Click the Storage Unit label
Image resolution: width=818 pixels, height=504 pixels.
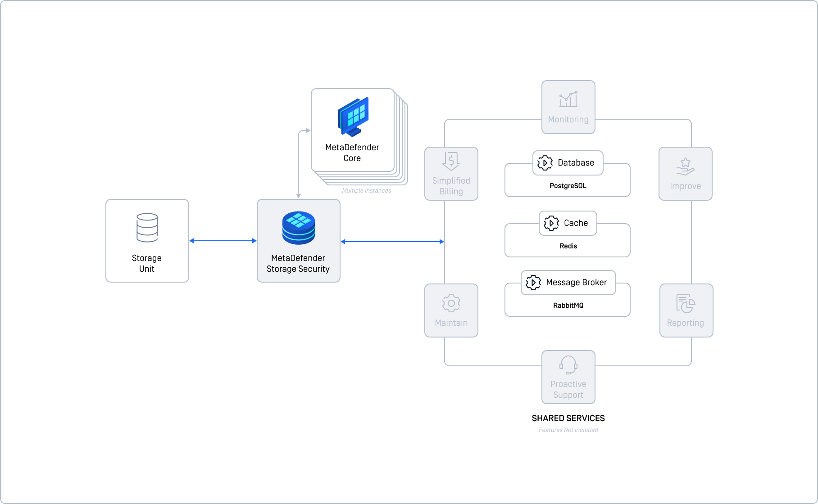(147, 264)
